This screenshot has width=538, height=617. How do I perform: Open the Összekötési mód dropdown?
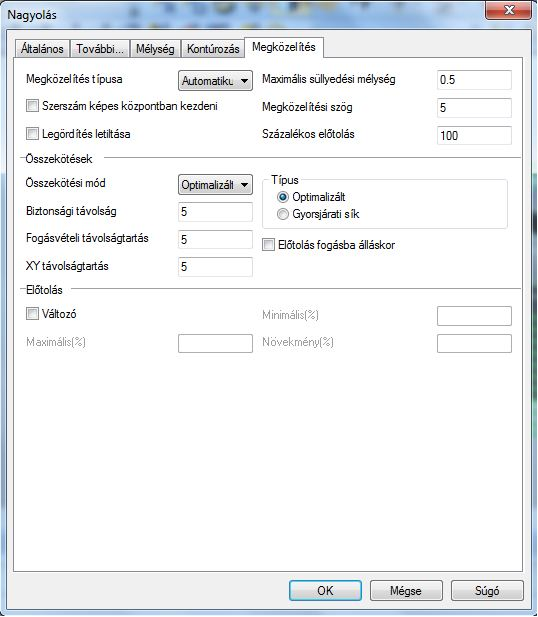[215, 185]
